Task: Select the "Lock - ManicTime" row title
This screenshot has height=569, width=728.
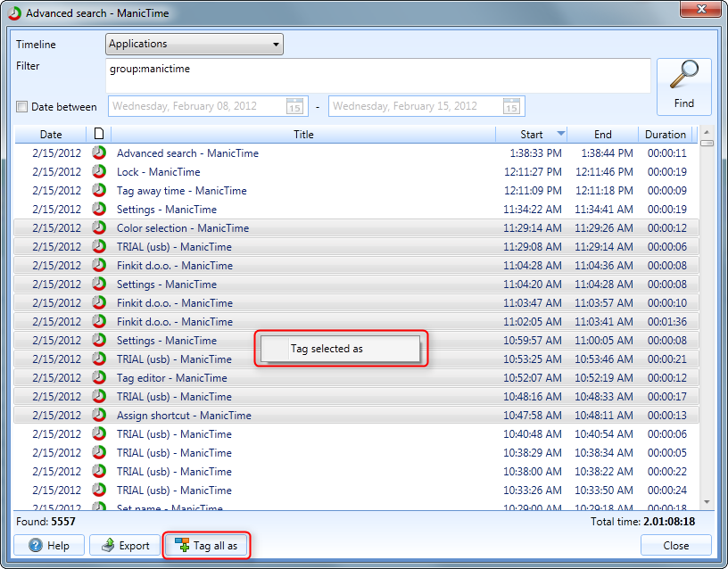Action: (x=158, y=172)
